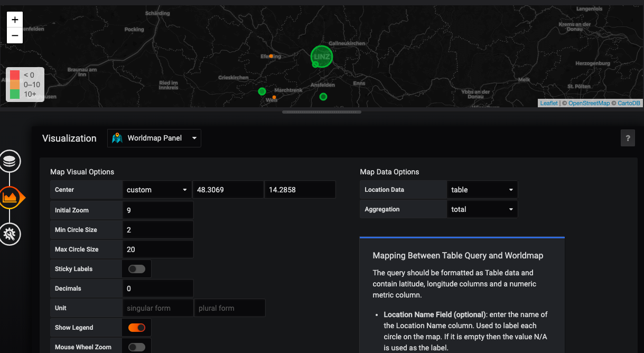Click the 'Grieskirchen' map label
Image resolution: width=644 pixels, height=353 pixels.
click(x=233, y=78)
